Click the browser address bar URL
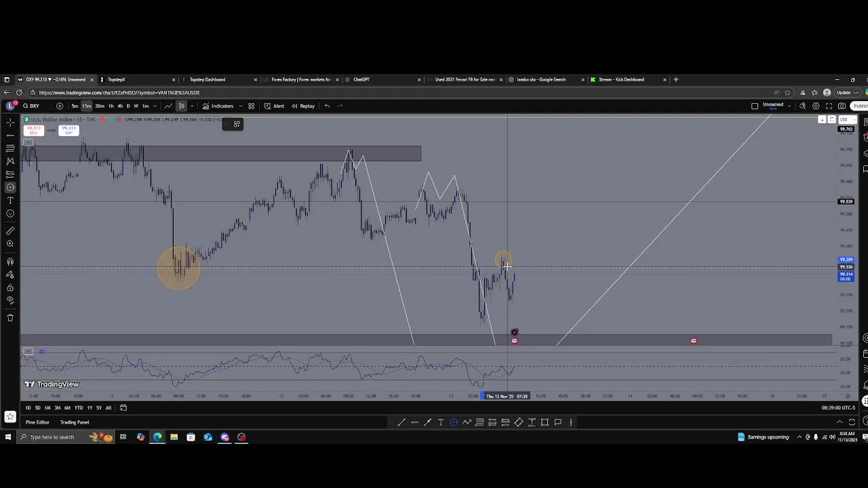 [x=119, y=92]
